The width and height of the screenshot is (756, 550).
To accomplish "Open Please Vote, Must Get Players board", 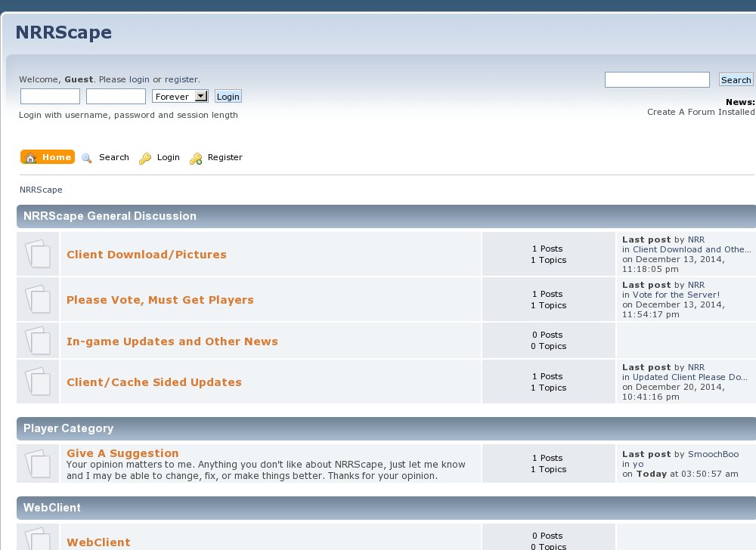I will [x=160, y=300].
